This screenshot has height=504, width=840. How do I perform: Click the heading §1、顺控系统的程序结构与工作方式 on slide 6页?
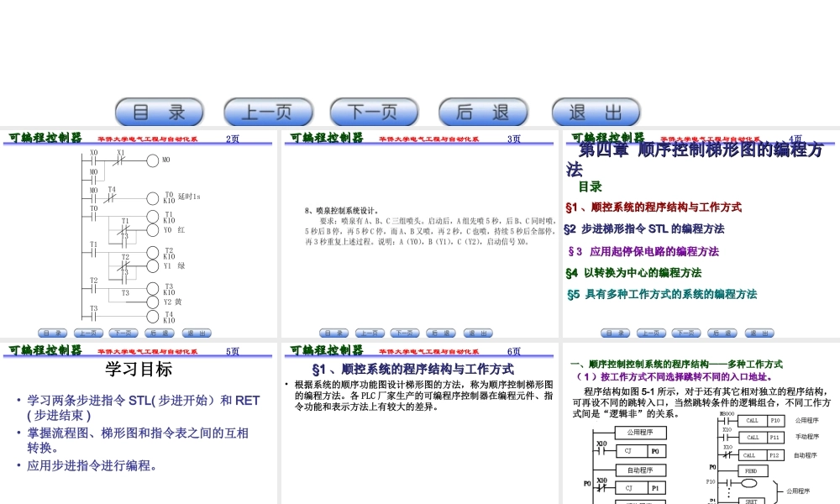(x=413, y=369)
